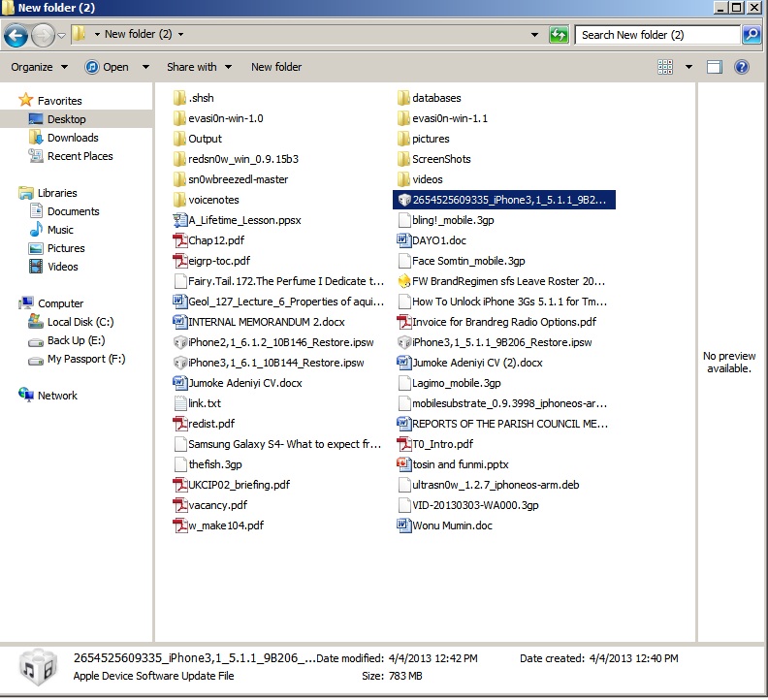The image size is (768, 700).
Task: Click the Change your view icon
Action: click(664, 67)
